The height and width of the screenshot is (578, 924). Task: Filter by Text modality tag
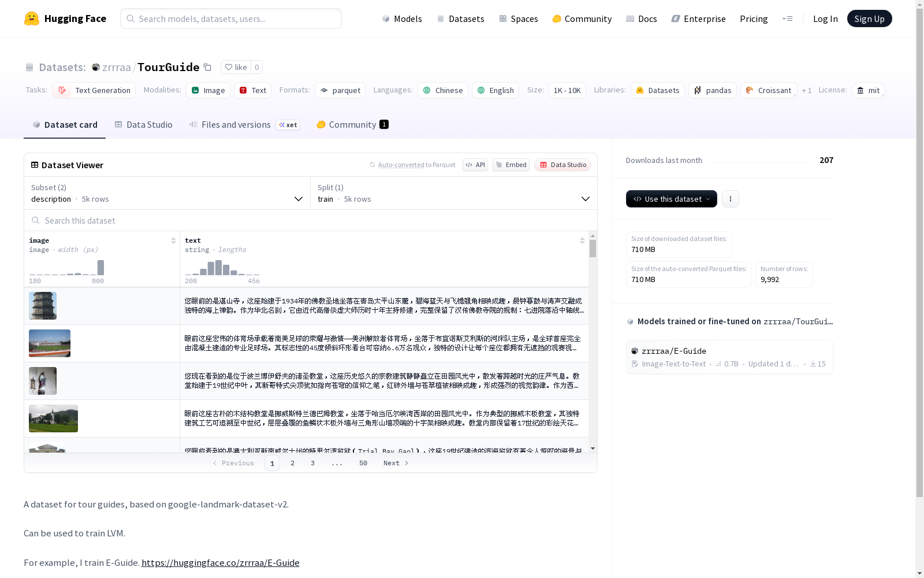coord(252,90)
